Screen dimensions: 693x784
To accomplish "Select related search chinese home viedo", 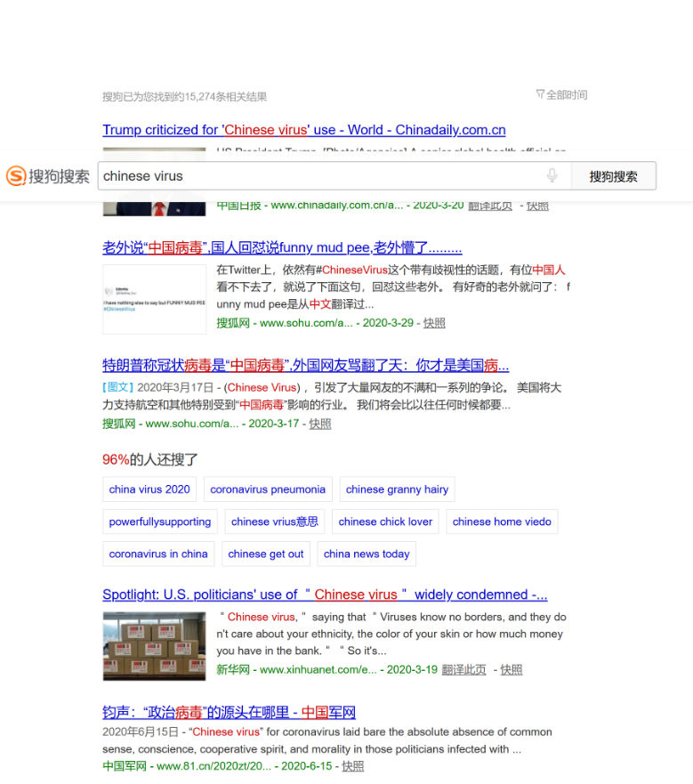I will [502, 521].
